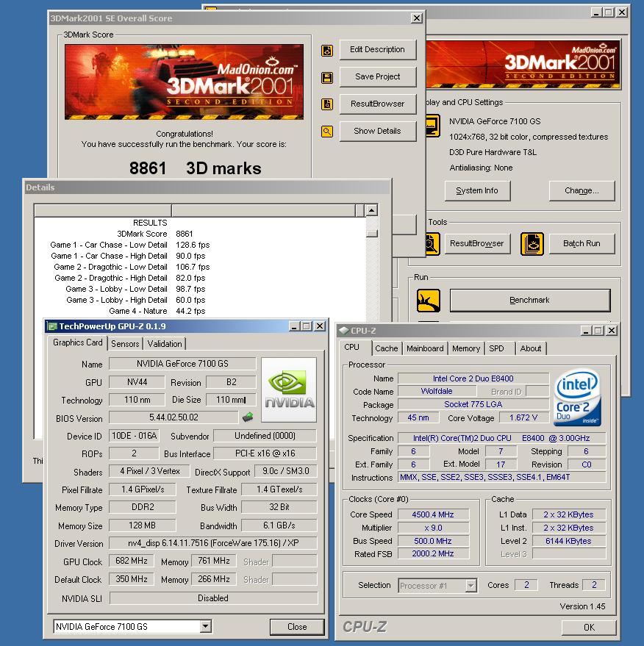Click the Level 2 6144 KBytes value
644x646 pixels.
568,541
